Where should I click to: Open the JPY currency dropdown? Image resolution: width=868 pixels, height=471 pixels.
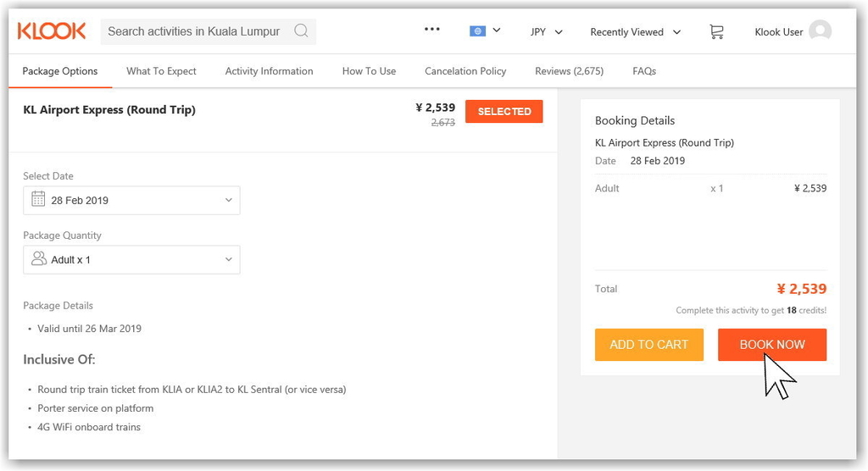tap(547, 32)
